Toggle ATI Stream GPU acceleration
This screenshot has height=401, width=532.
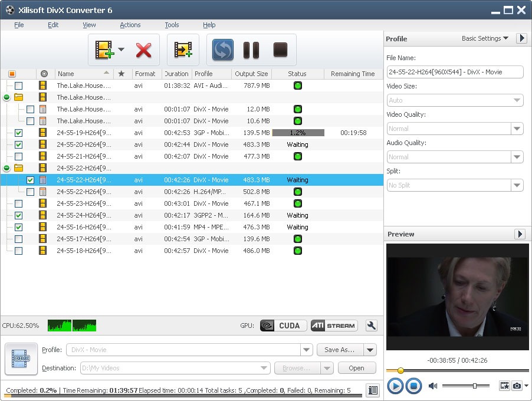(334, 326)
